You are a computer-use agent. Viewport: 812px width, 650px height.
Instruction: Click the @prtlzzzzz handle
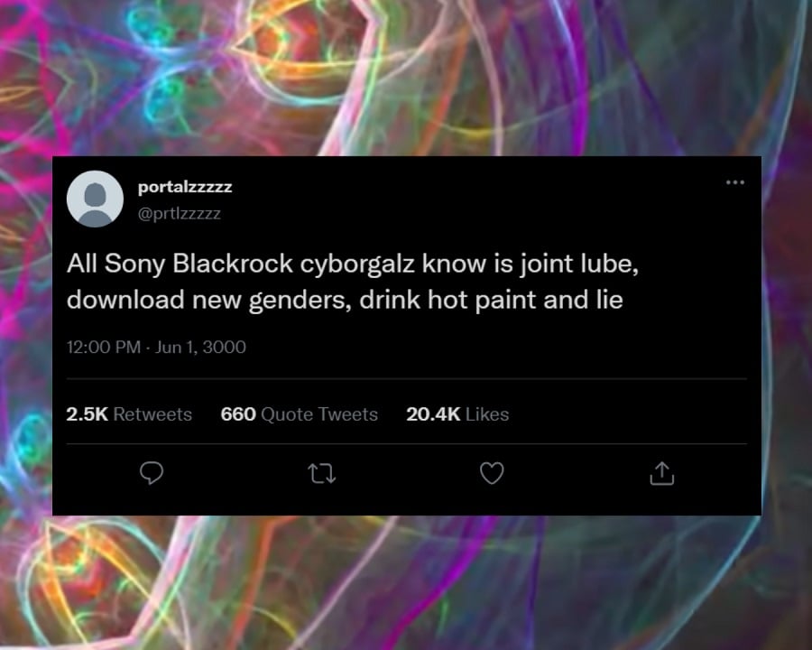tap(176, 213)
